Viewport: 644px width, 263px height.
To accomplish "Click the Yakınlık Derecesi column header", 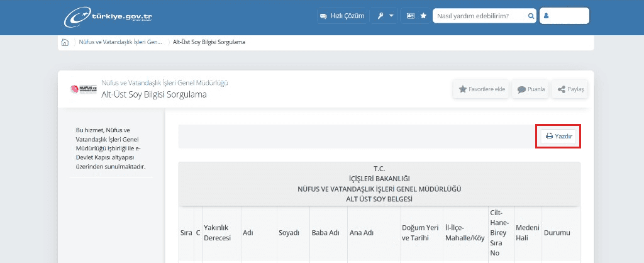I will click(x=222, y=233).
